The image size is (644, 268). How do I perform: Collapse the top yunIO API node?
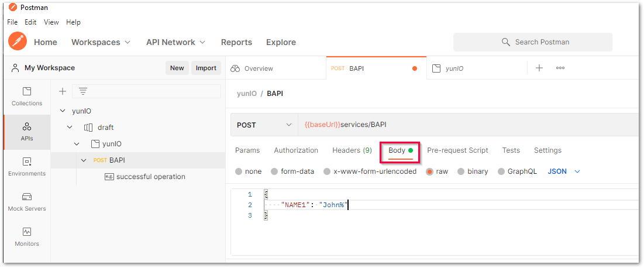(x=63, y=111)
